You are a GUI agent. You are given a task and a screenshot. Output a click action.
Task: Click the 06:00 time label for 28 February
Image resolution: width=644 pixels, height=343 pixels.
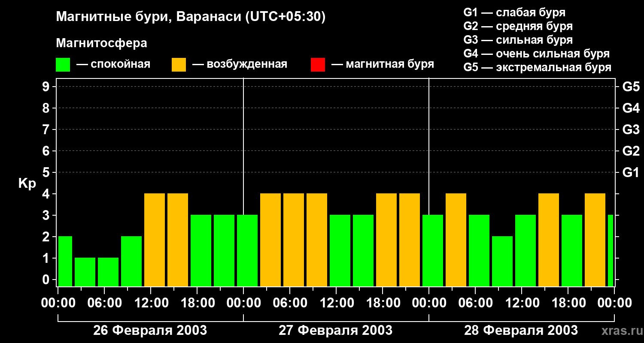click(x=475, y=303)
